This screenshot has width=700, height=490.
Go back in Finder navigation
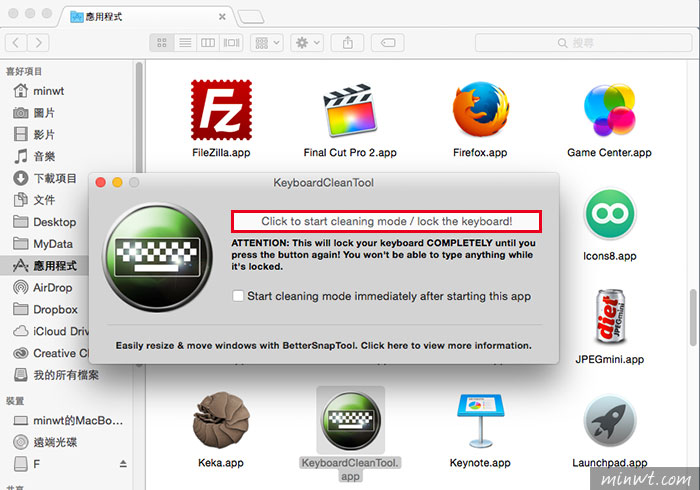(x=16, y=43)
